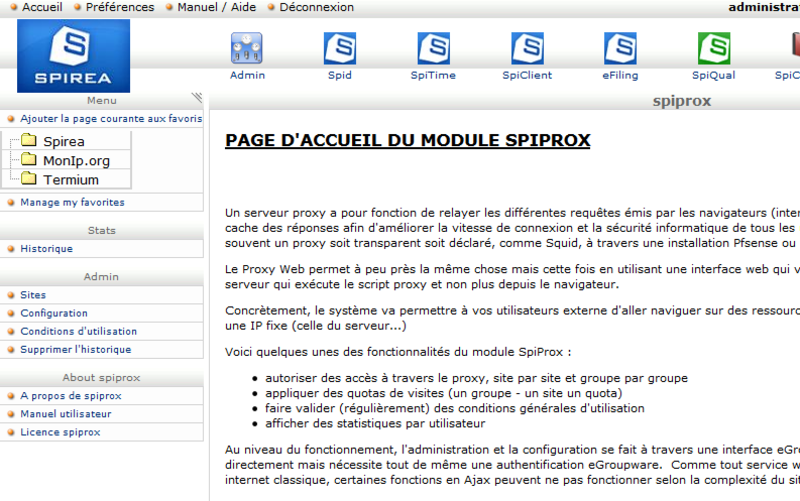Open Manuel / Aide menu item
The image size is (800, 501).
pyautogui.click(x=216, y=7)
